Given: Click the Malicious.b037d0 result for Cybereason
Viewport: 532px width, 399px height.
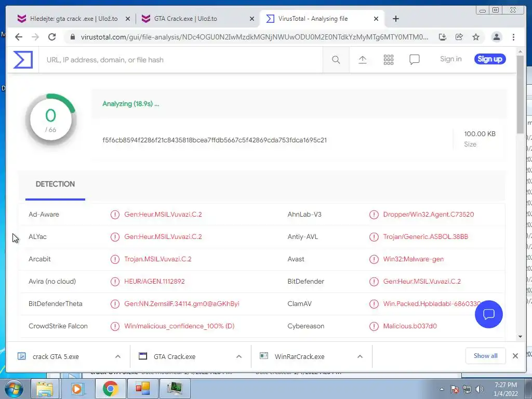Looking at the screenshot, I should tap(410, 326).
